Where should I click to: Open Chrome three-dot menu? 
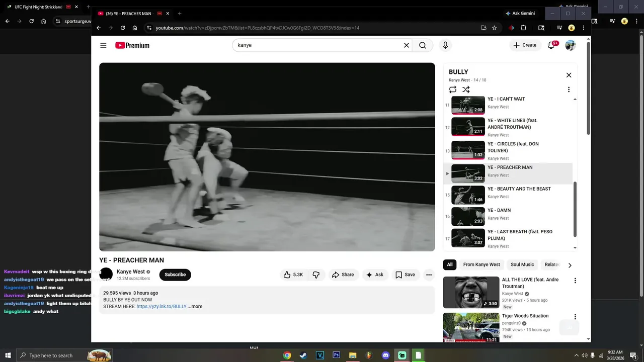[584, 28]
